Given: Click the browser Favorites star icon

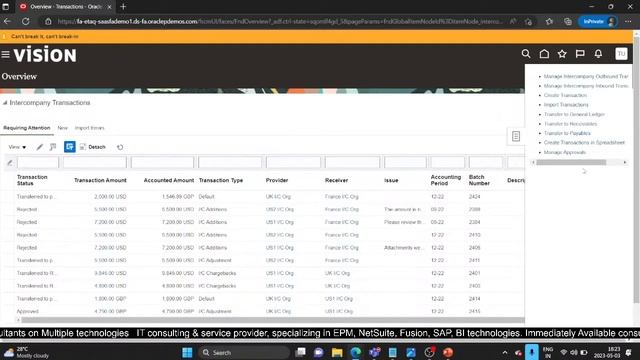Looking at the screenshot, I should point(549,21).
